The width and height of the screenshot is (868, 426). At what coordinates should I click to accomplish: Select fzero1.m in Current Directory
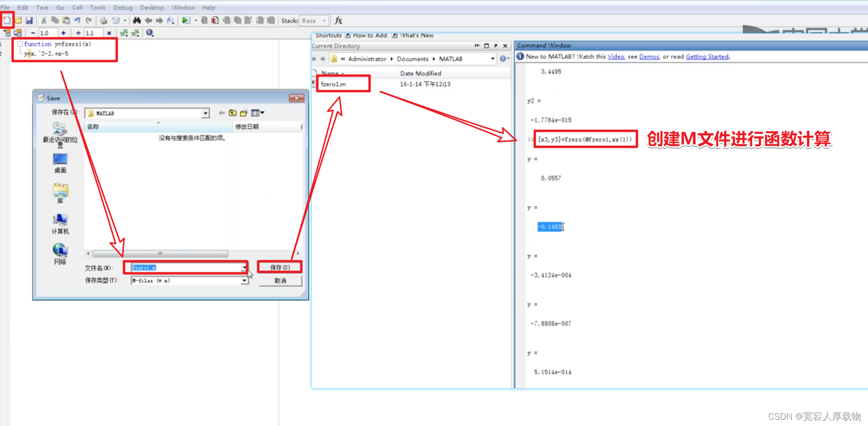tap(333, 84)
